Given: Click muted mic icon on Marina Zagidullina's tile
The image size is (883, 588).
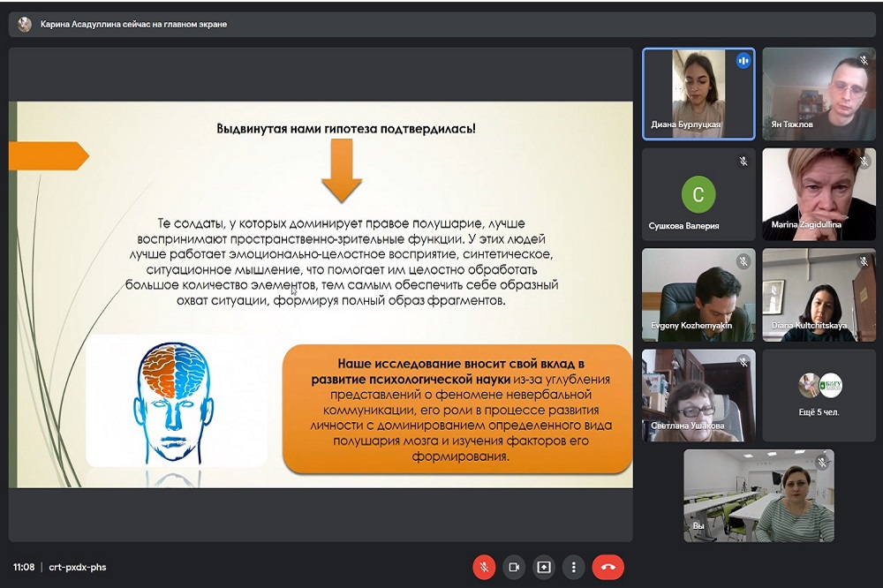Looking at the screenshot, I should [864, 162].
